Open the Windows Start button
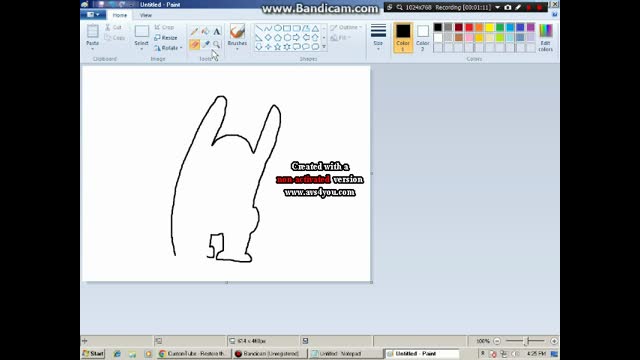 click(93, 353)
